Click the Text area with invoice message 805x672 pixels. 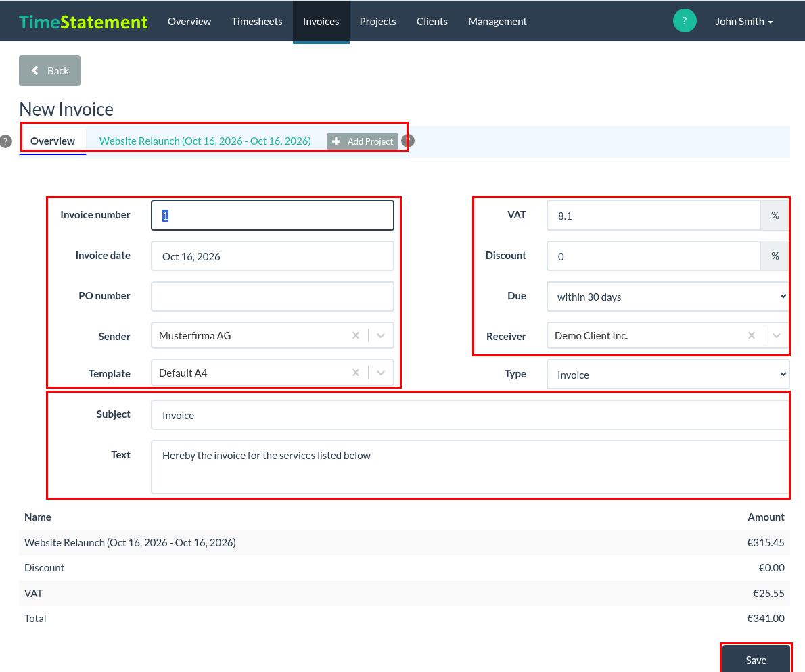point(470,467)
